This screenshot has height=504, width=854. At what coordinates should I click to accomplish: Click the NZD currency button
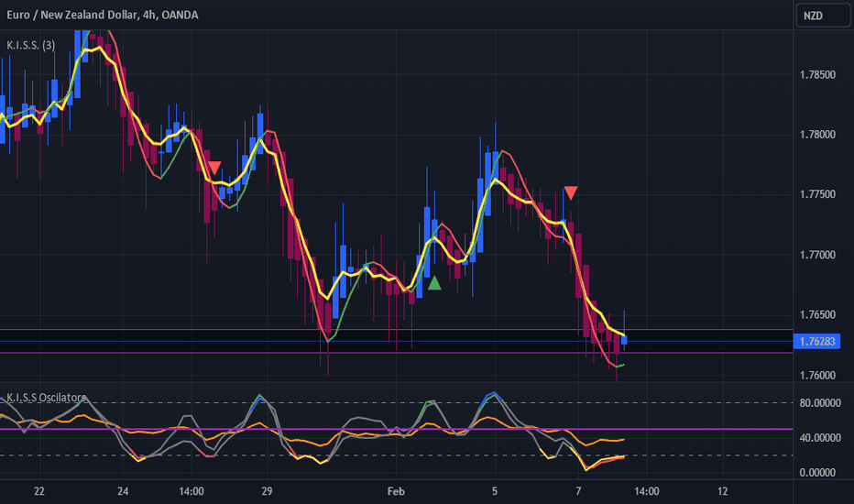(x=823, y=16)
